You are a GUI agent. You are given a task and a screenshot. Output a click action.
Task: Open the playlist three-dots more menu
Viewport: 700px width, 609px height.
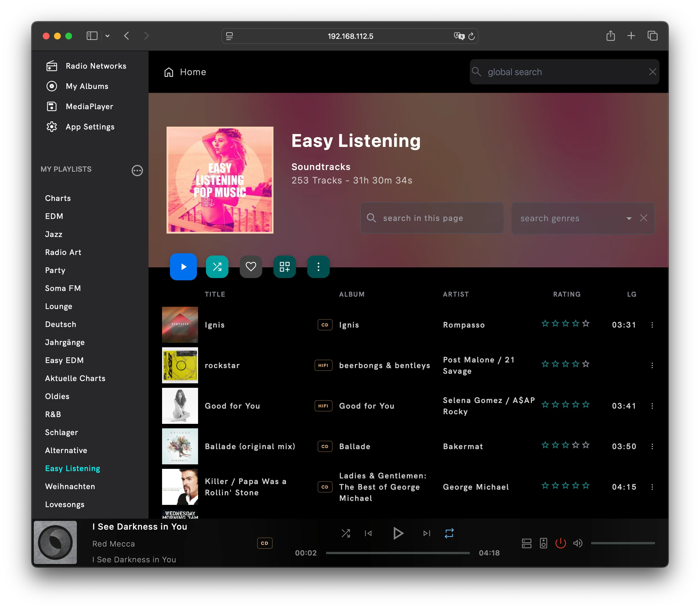[318, 267]
